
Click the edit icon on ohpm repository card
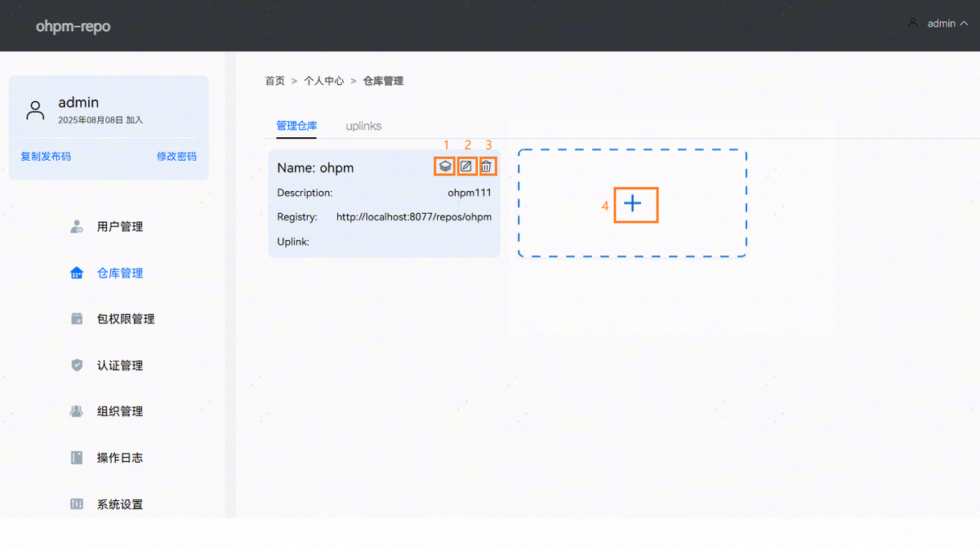[x=466, y=166]
